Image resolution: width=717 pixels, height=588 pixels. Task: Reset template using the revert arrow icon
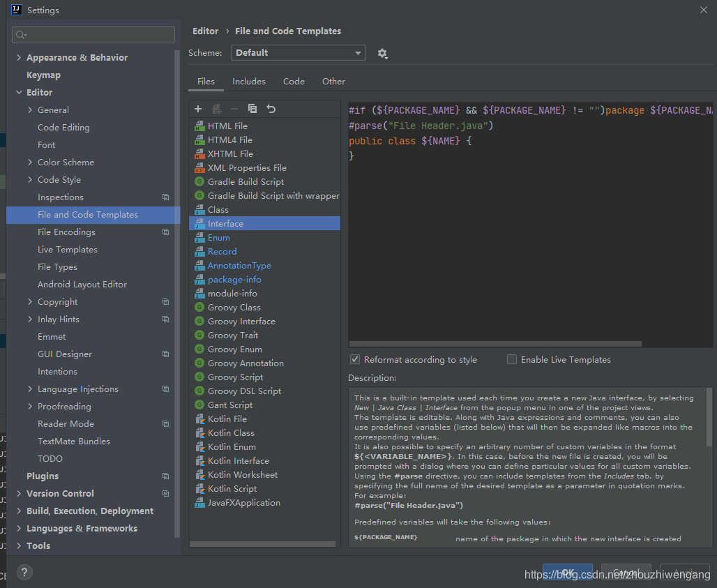point(271,109)
